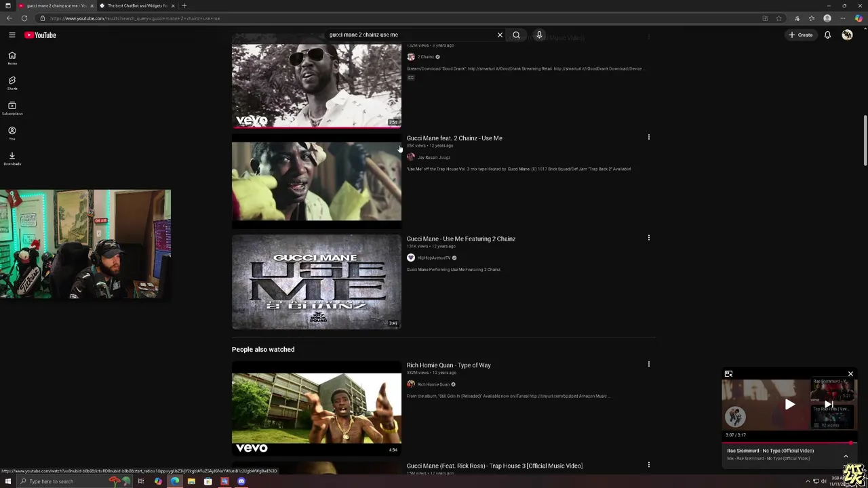
Task: Open File Explorer from the taskbar
Action: click(191, 481)
